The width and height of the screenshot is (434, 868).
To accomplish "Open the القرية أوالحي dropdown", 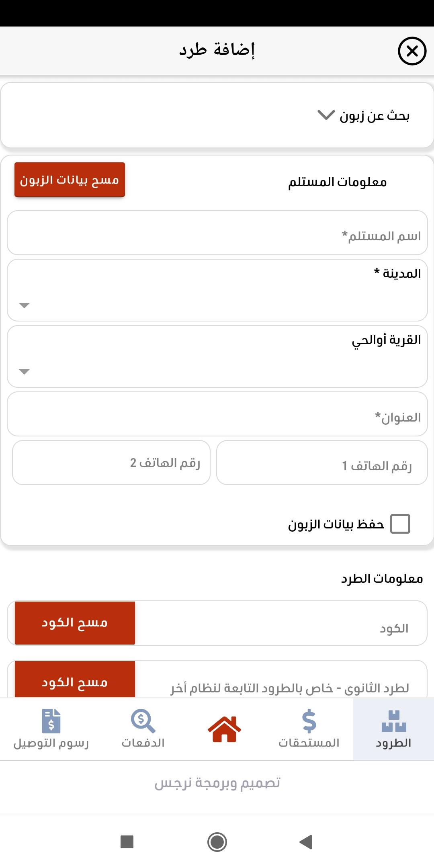I will point(217,356).
